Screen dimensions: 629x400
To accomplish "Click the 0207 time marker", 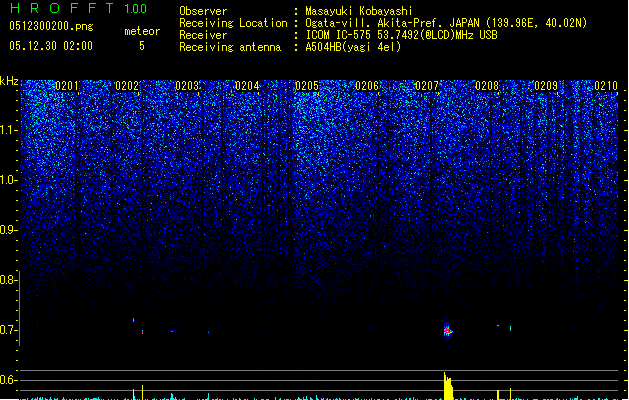I will [x=427, y=86].
